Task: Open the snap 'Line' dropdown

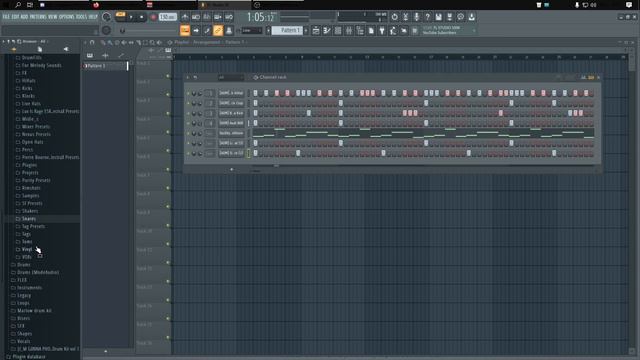Action: 252,31
